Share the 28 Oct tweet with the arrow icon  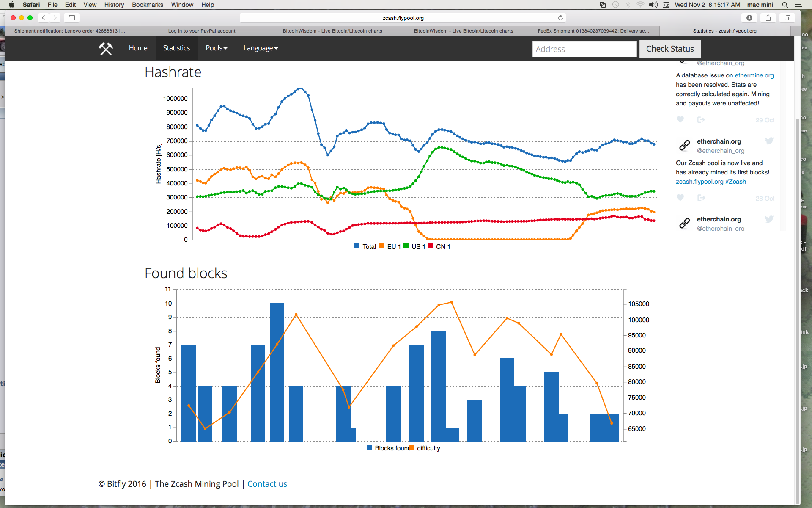coord(701,198)
